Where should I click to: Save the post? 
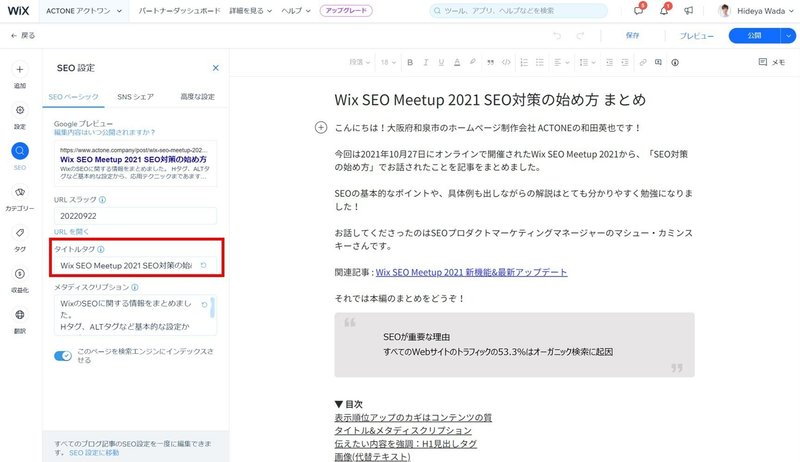click(x=633, y=36)
